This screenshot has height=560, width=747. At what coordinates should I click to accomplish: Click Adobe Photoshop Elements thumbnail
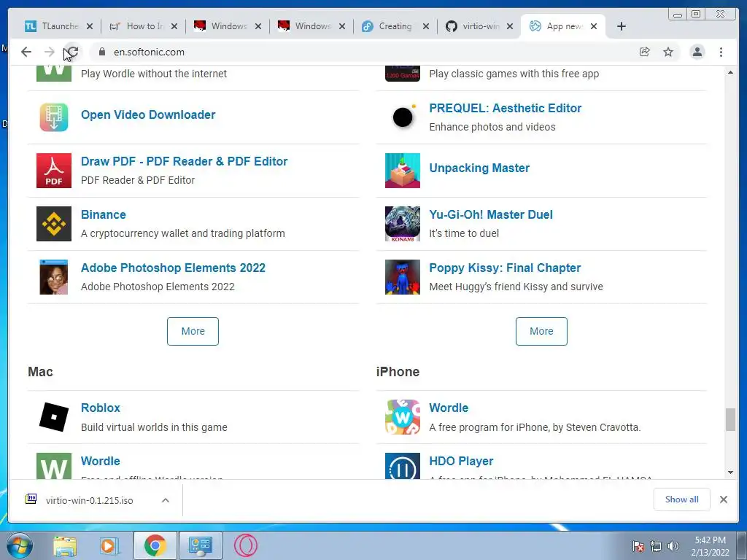(x=54, y=277)
